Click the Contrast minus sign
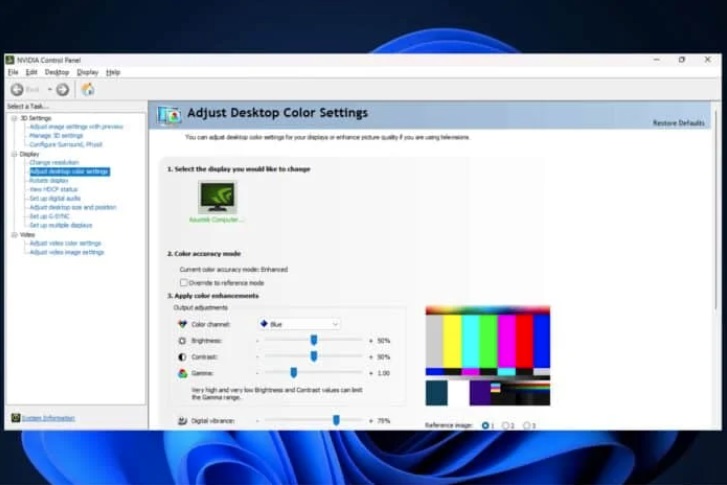The image size is (727, 485). 257,357
